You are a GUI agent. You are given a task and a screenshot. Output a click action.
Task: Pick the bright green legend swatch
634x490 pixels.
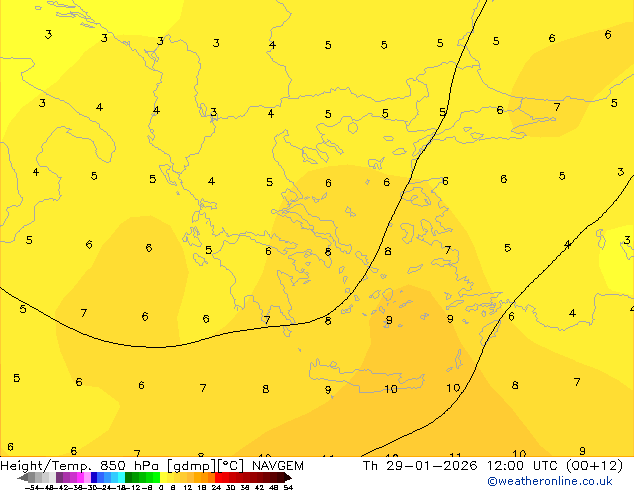click(x=156, y=477)
